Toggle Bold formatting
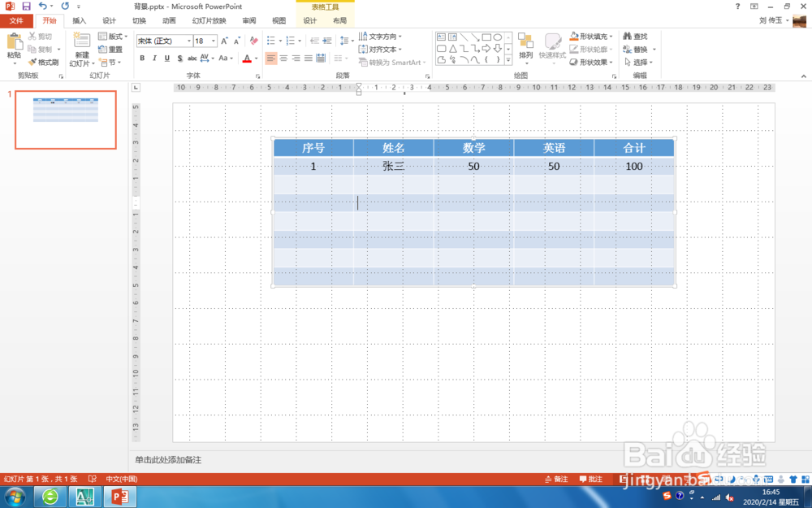 [142, 58]
